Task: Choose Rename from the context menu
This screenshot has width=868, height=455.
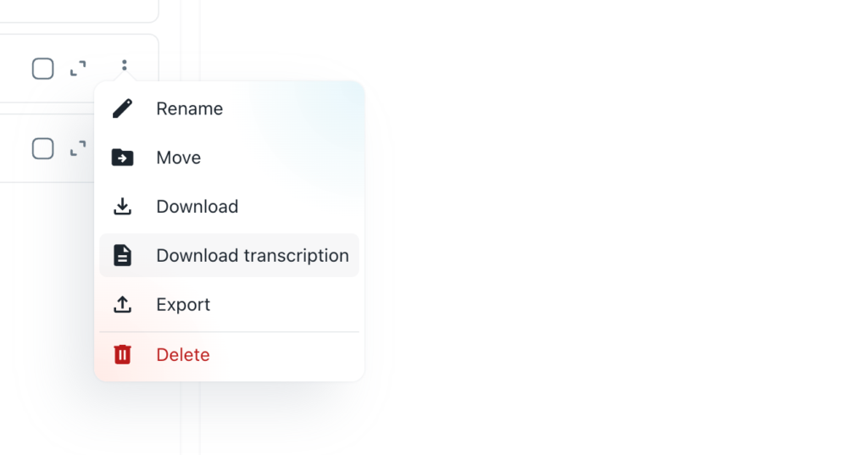Action: click(189, 108)
